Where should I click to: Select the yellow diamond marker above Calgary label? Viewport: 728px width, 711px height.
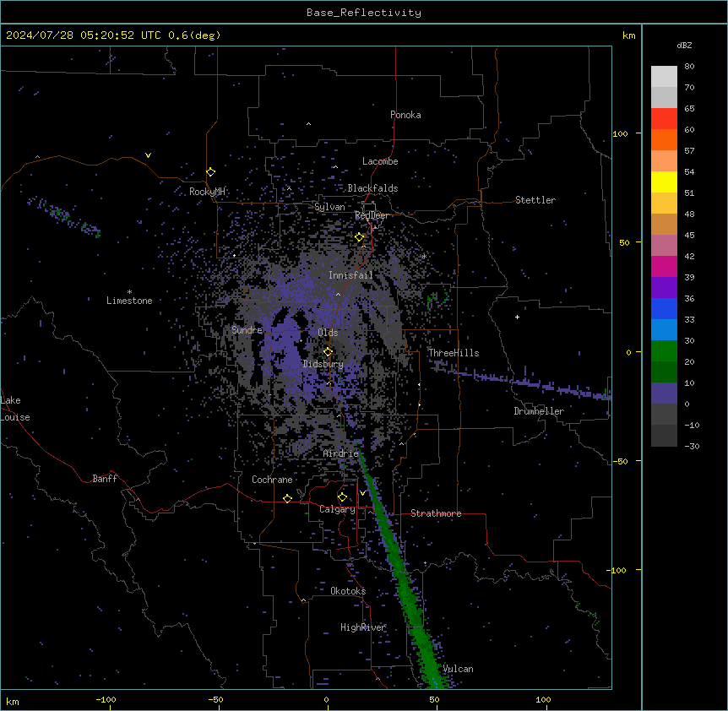(342, 497)
